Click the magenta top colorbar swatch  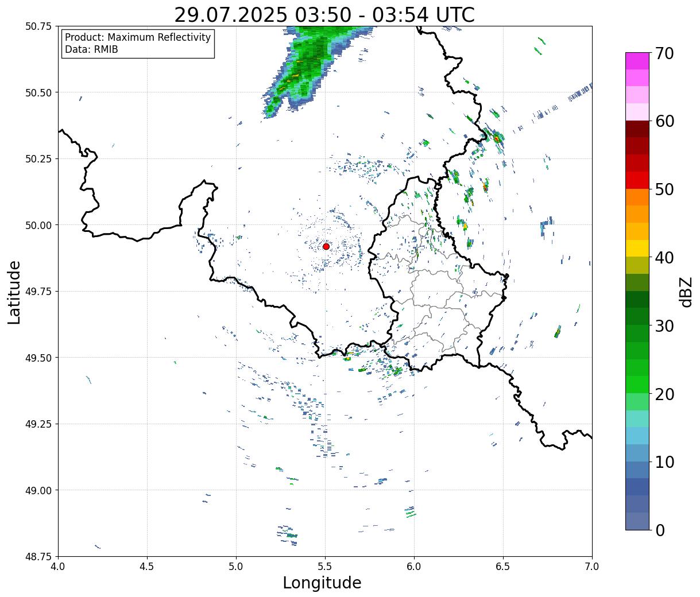tap(637, 61)
